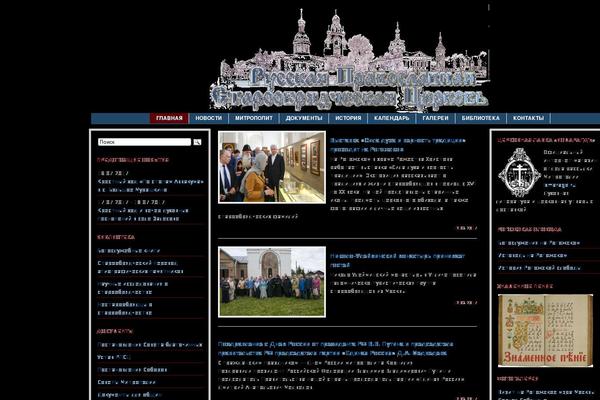Viewport: 600px width, 400px height.
Task: Open the Богослужебные книги sidebar link
Action: (x=129, y=251)
